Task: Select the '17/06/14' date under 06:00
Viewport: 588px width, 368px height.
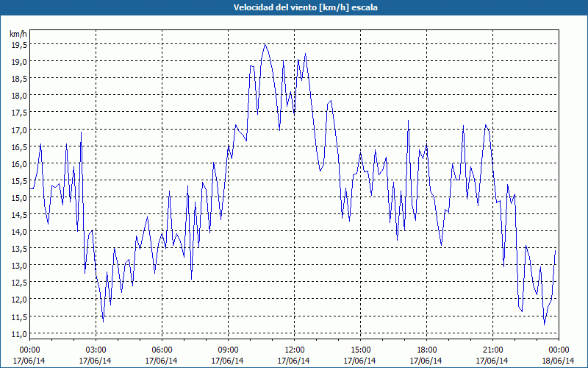Action: point(161,361)
